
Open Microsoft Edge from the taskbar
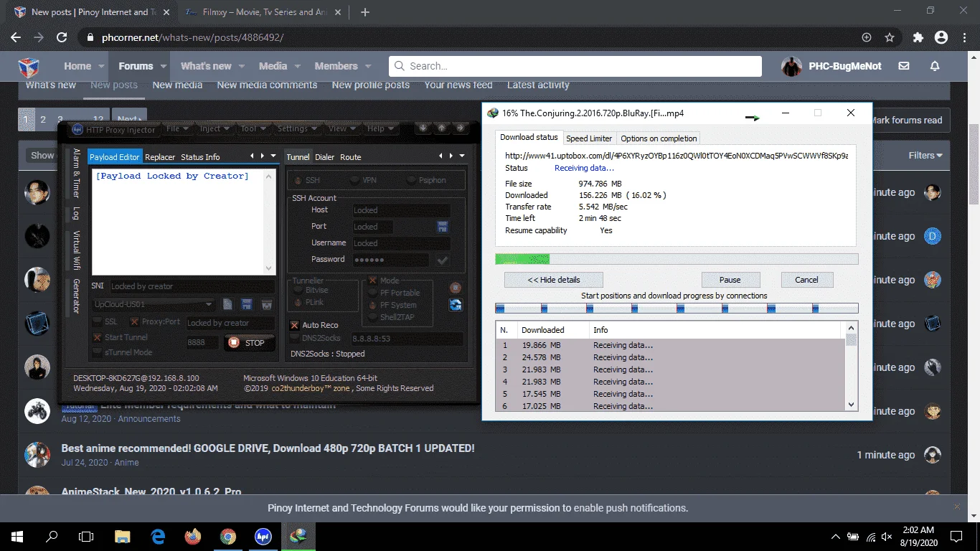[158, 536]
